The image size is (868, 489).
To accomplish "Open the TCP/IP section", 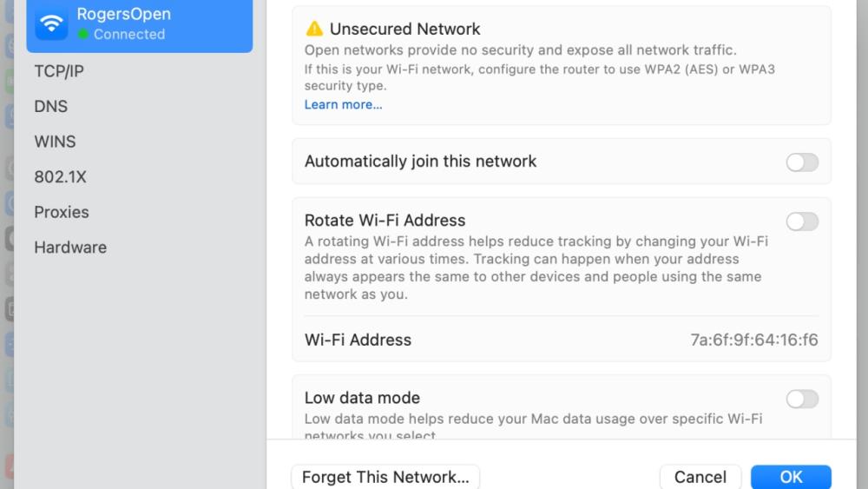I will [59, 71].
